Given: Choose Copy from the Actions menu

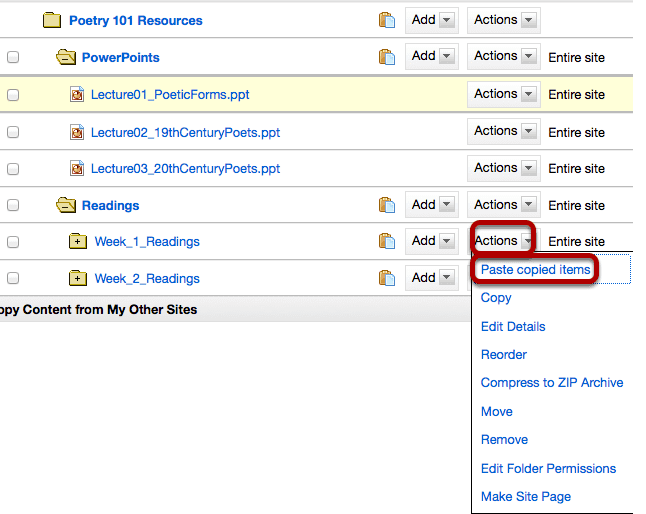Looking at the screenshot, I should tap(496, 298).
